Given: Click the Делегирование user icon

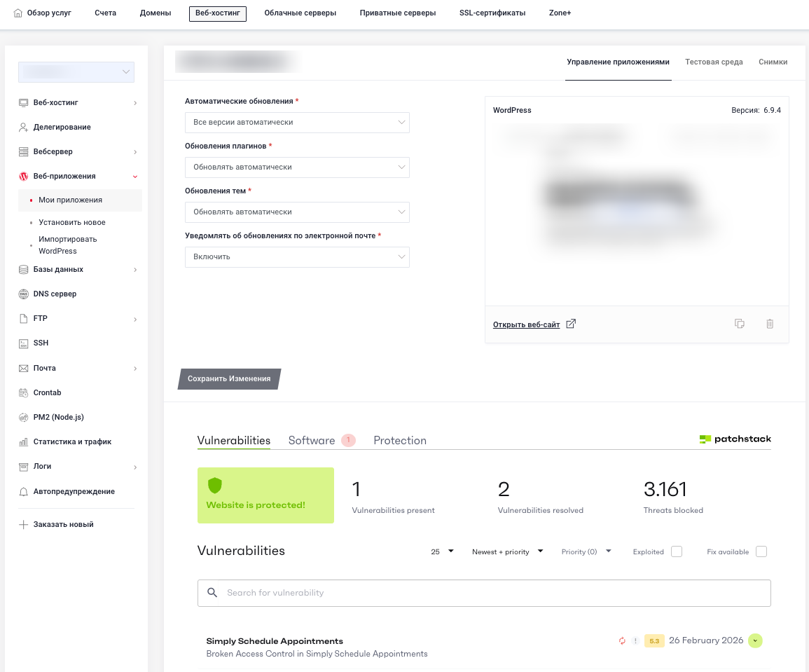Looking at the screenshot, I should click(x=23, y=127).
